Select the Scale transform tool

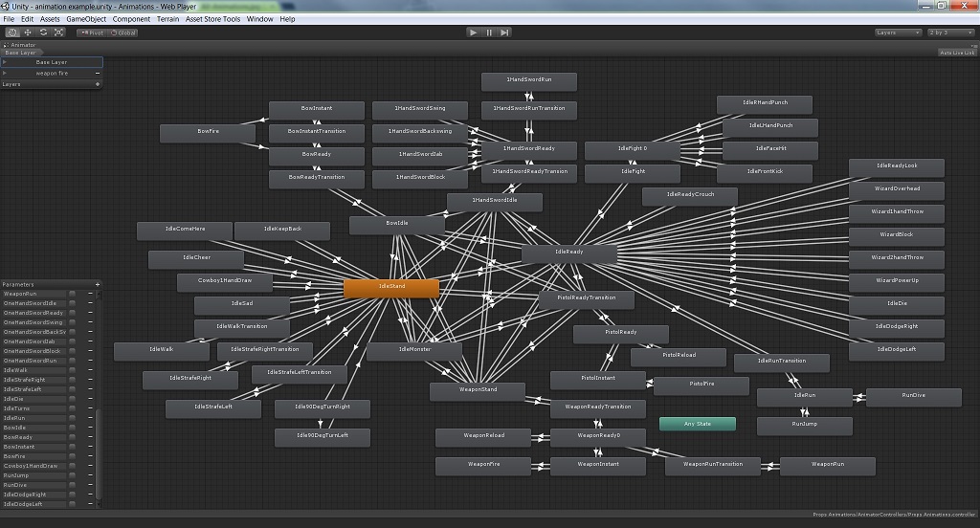click(58, 33)
